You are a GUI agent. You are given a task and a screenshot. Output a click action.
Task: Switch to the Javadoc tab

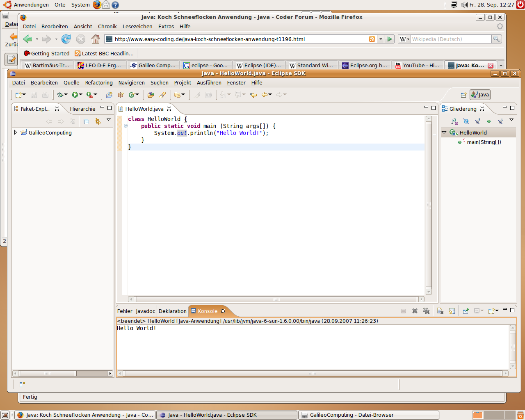click(146, 311)
